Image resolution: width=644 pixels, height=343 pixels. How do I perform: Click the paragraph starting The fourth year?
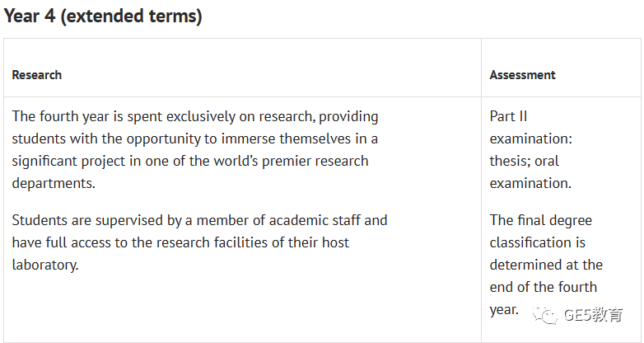click(195, 150)
